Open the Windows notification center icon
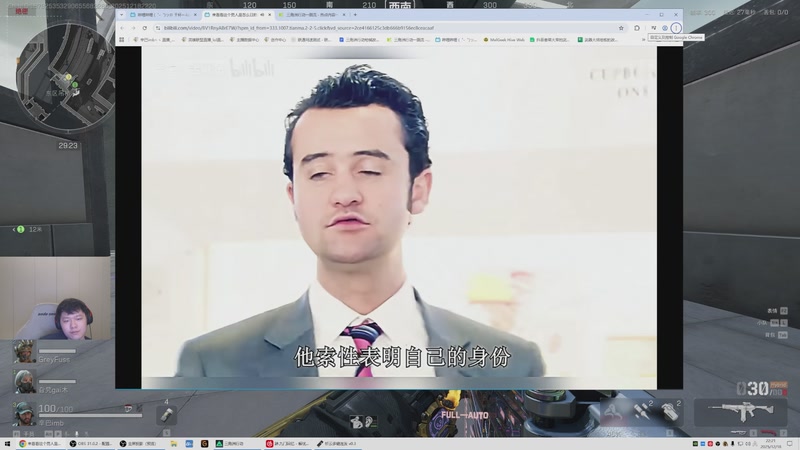Viewport: 800px width, 450px height. click(x=790, y=444)
